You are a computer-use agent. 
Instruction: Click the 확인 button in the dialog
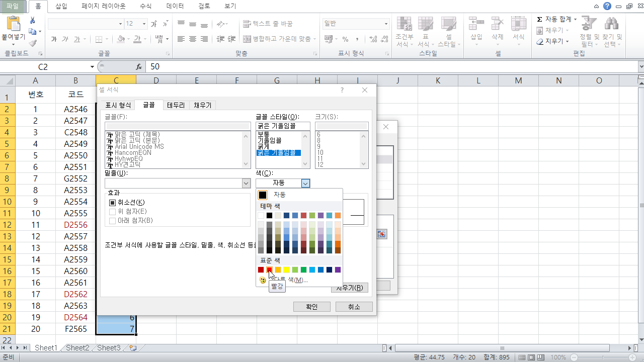312,307
